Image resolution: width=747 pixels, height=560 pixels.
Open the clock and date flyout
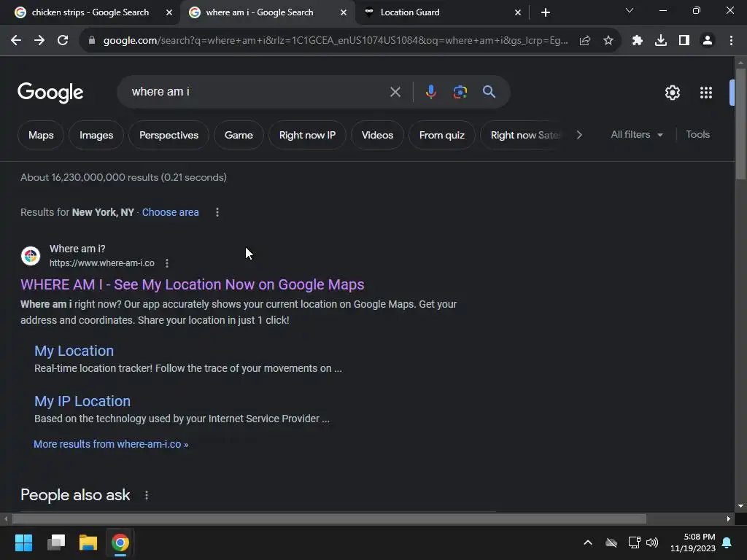click(693, 542)
